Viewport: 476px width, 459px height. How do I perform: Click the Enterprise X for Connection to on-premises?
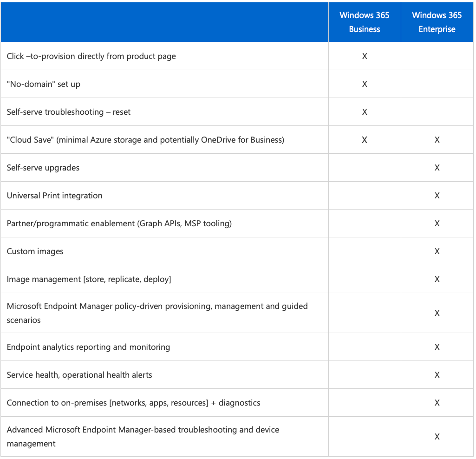pos(437,403)
